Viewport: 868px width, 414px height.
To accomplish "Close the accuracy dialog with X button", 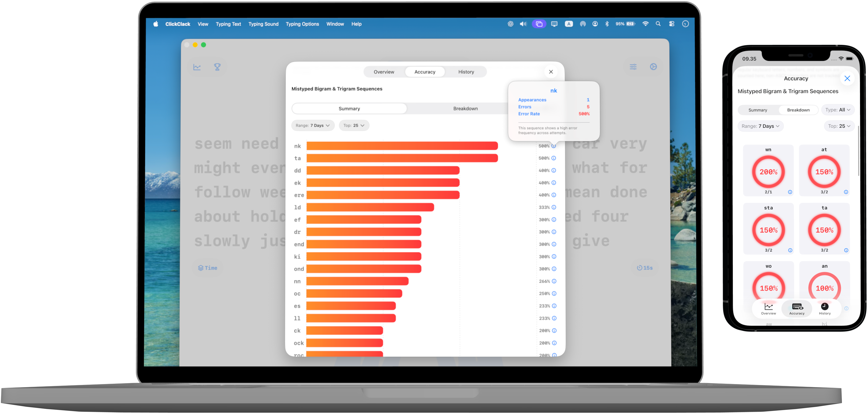I will [x=551, y=72].
